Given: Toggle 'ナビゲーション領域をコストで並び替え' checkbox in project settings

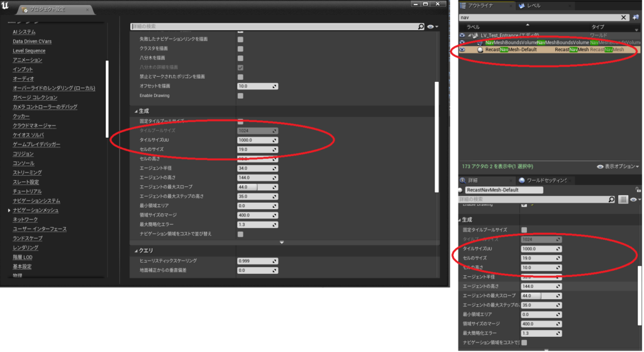Looking at the screenshot, I should click(x=240, y=234).
